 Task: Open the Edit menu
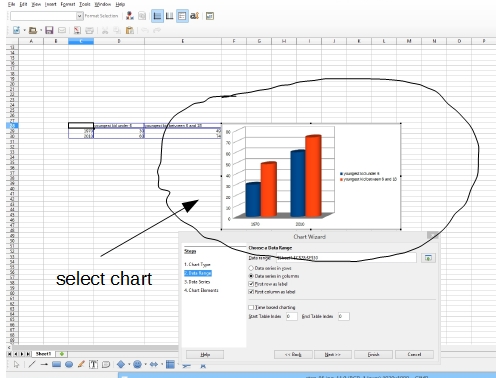pos(23,4)
